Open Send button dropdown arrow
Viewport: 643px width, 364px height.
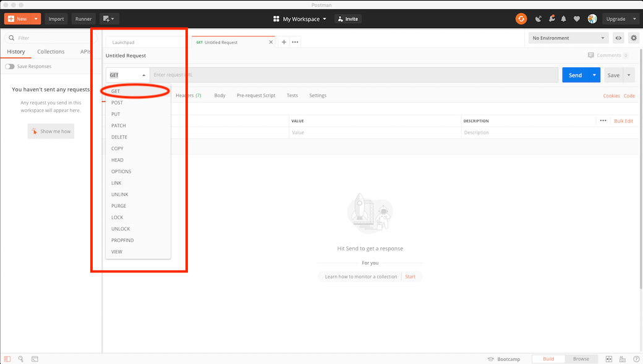click(594, 75)
